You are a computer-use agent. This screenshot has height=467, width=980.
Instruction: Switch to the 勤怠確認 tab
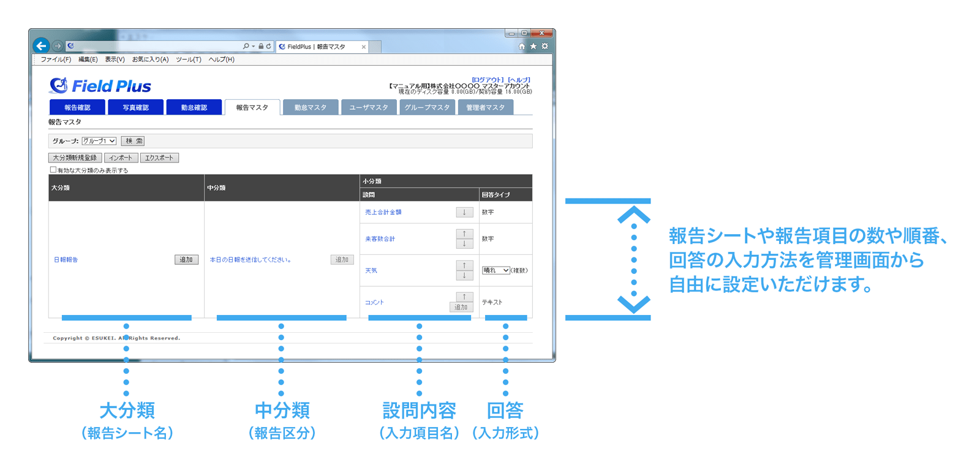click(194, 107)
